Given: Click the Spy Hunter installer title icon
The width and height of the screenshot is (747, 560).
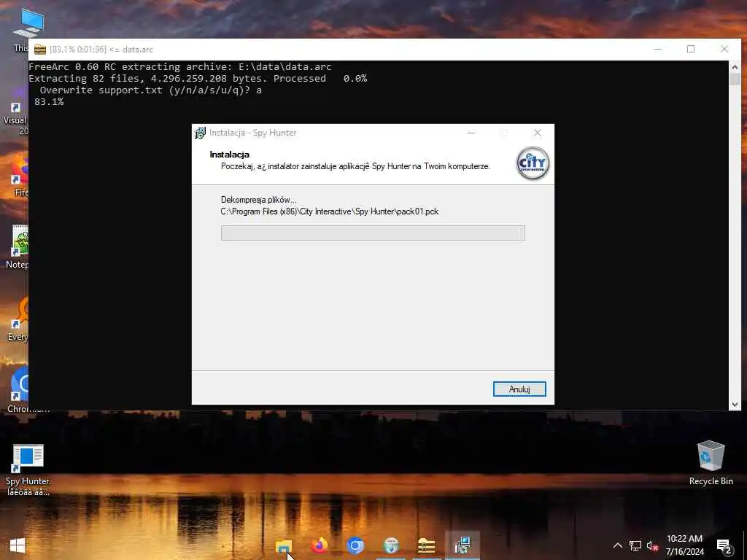Looking at the screenshot, I should (x=201, y=133).
